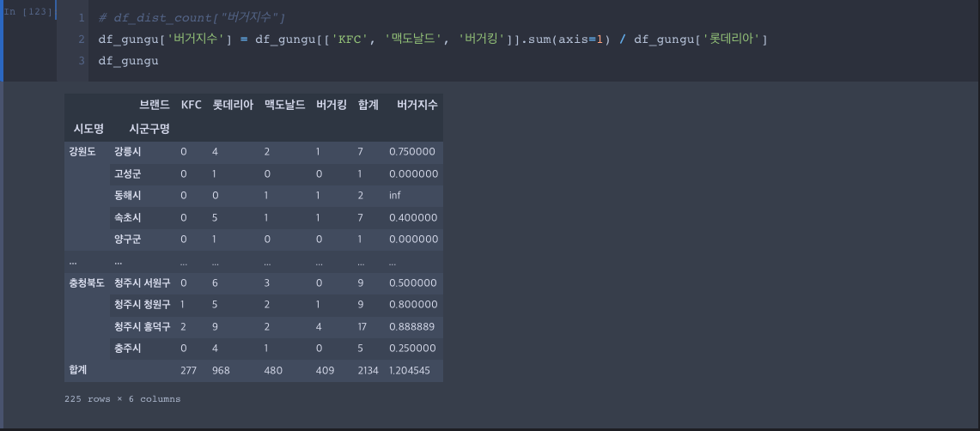Click the 롯데리아 column header in the table
Image resolution: width=980 pixels, height=431 pixels.
(x=233, y=105)
